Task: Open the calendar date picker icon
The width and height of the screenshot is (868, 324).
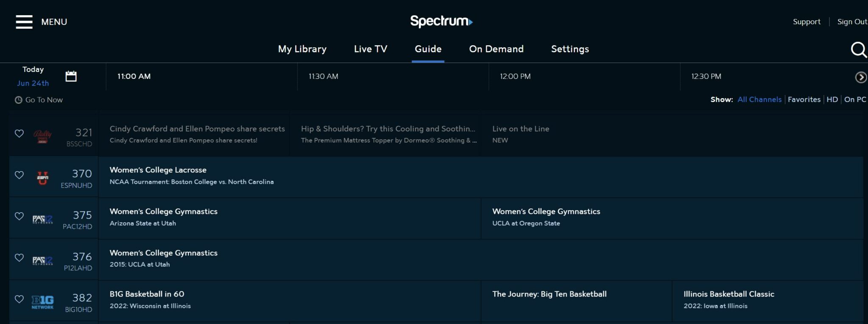Action: 71,76
